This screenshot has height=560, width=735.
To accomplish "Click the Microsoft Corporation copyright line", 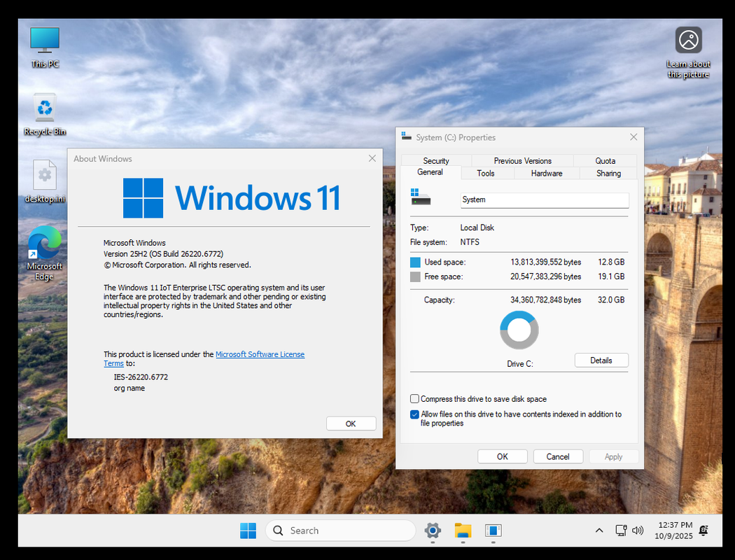I will point(177,265).
